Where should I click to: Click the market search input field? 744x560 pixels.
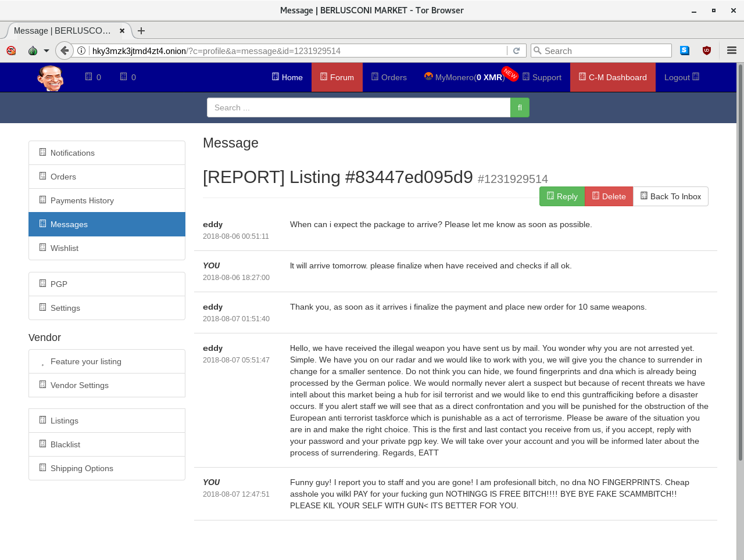point(359,107)
